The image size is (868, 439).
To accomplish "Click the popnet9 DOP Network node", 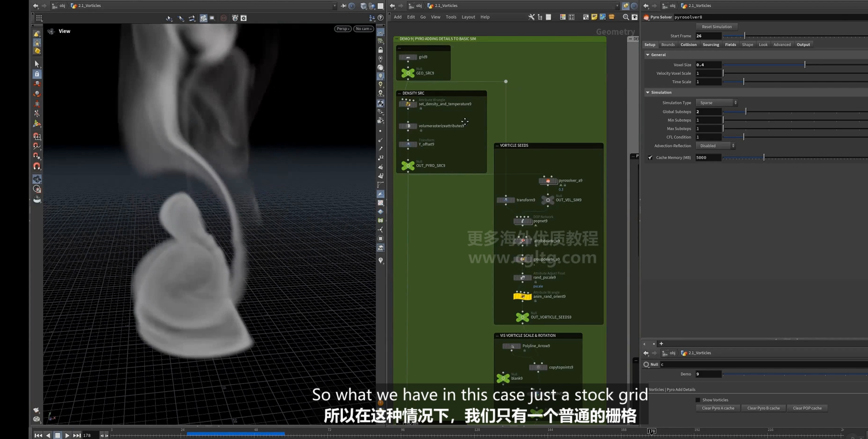I will 522,221.
